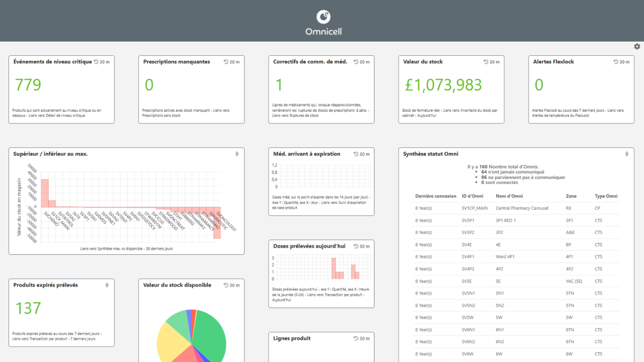Click the tallest SVCHEMO bar in max chart
The height and width of the screenshot is (362, 644).
coord(45,193)
